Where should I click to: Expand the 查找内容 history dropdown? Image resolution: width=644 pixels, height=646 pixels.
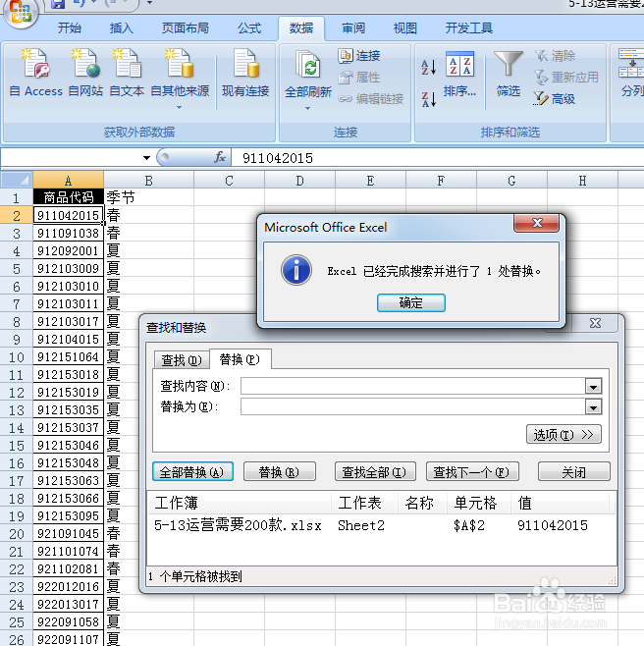pos(593,387)
